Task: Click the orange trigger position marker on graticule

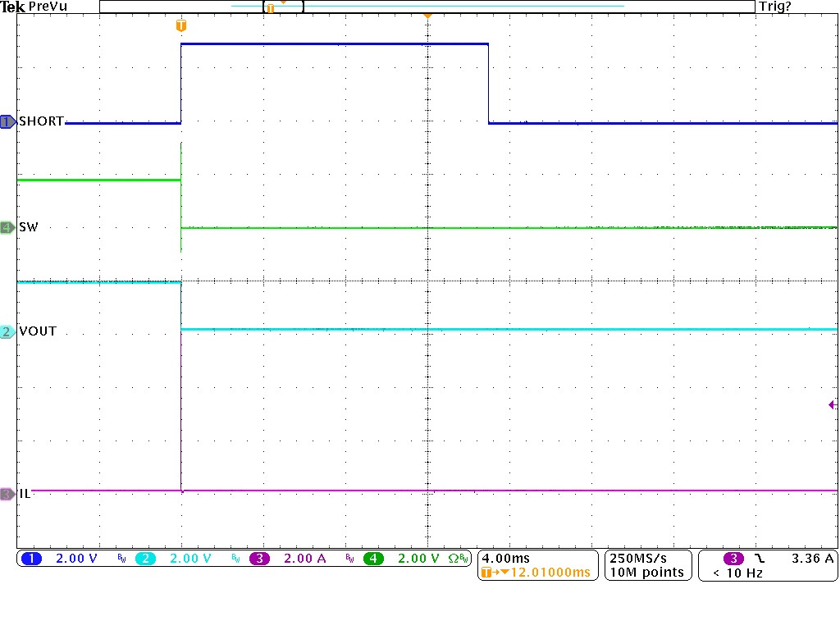Action: click(x=181, y=26)
